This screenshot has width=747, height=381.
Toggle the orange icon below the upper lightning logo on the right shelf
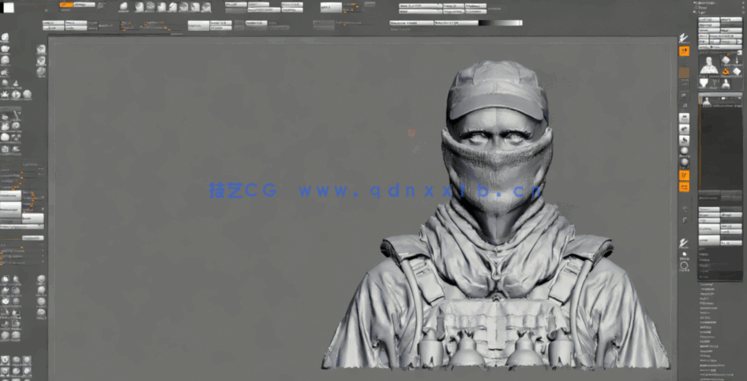pyautogui.click(x=684, y=51)
